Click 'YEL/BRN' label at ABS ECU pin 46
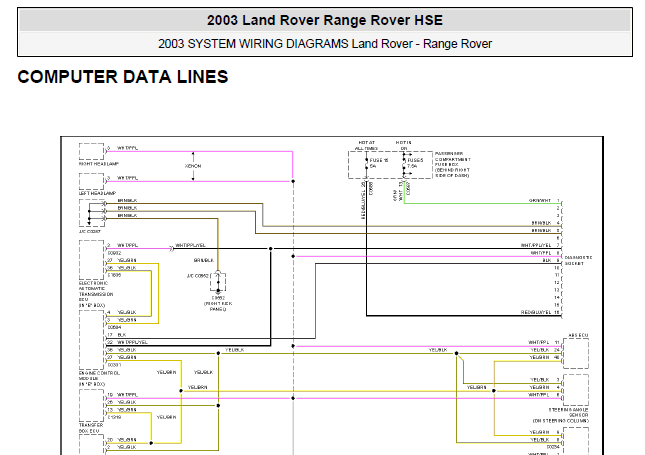 (x=540, y=358)
